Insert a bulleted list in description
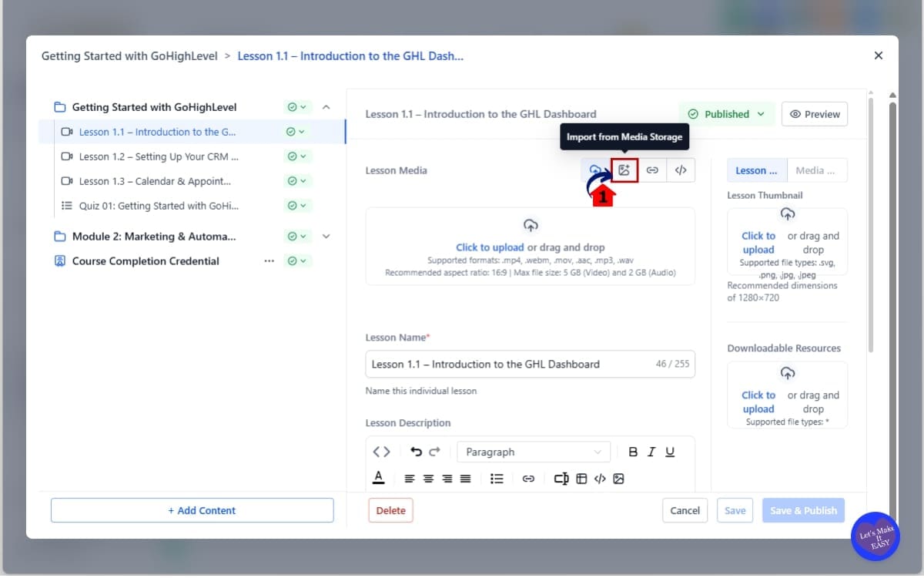 [x=497, y=479]
